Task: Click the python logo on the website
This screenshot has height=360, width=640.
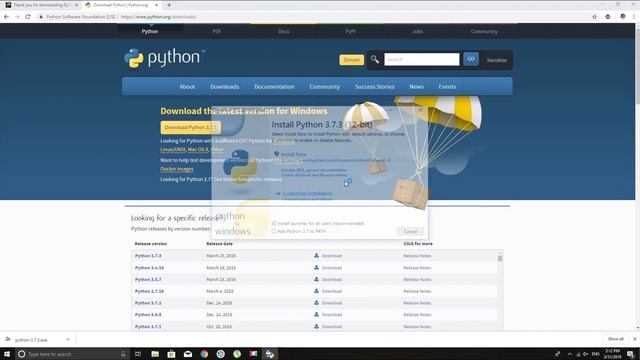Action: tap(164, 58)
